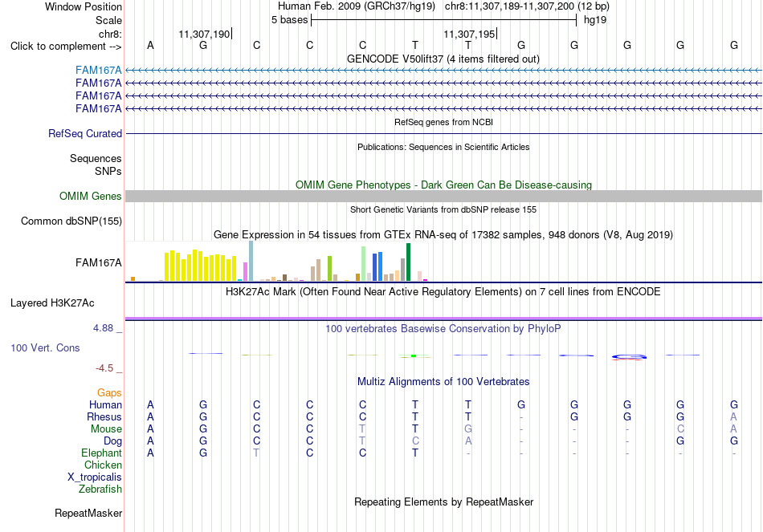Click the '5 bases' scale bar label
This screenshot has width=763, height=532.
click(x=289, y=20)
